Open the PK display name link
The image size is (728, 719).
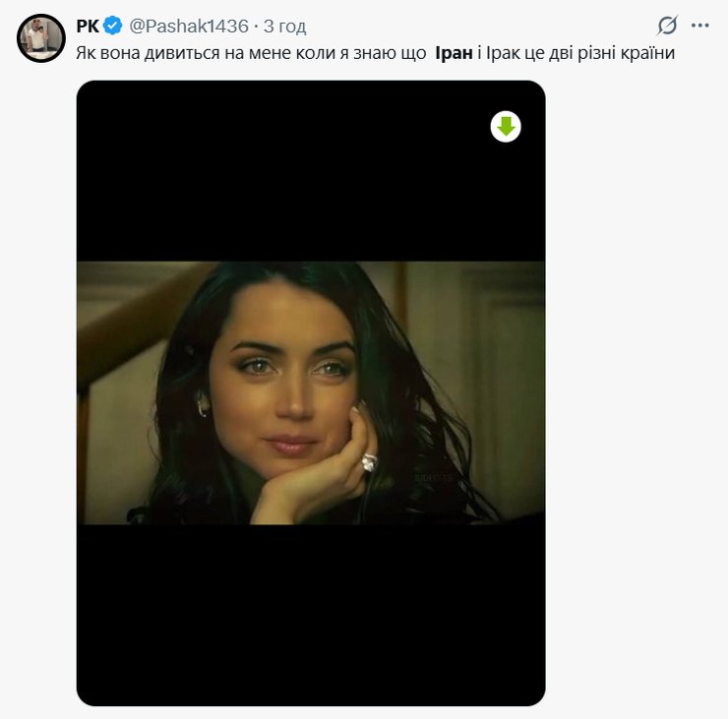pyautogui.click(x=88, y=26)
